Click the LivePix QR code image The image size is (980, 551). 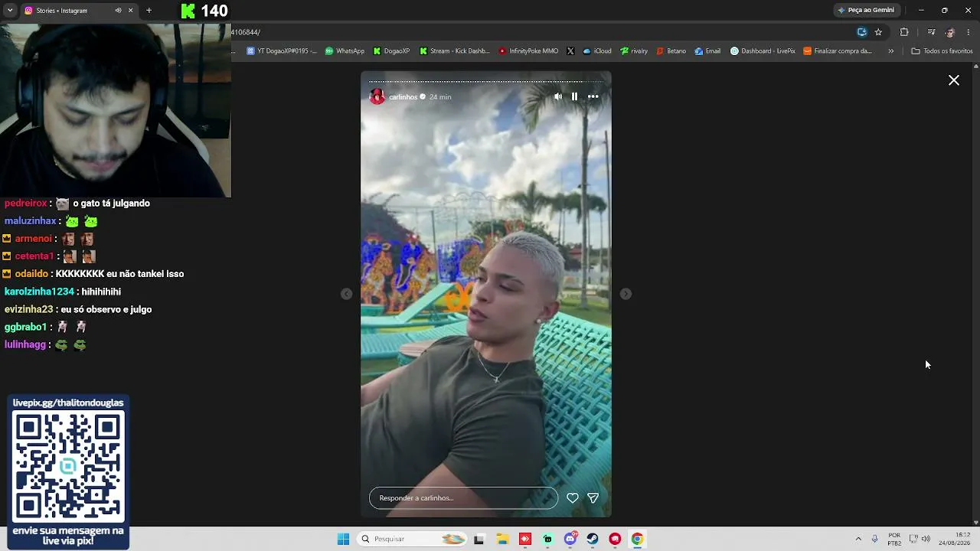coord(68,466)
